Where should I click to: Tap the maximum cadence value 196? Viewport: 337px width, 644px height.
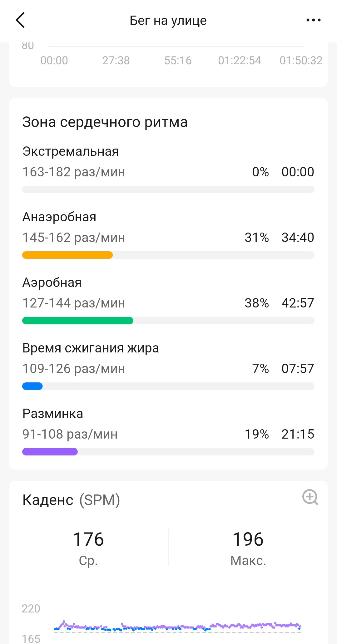(248, 539)
